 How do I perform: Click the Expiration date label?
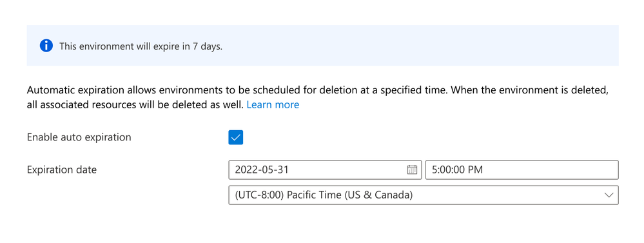(62, 170)
